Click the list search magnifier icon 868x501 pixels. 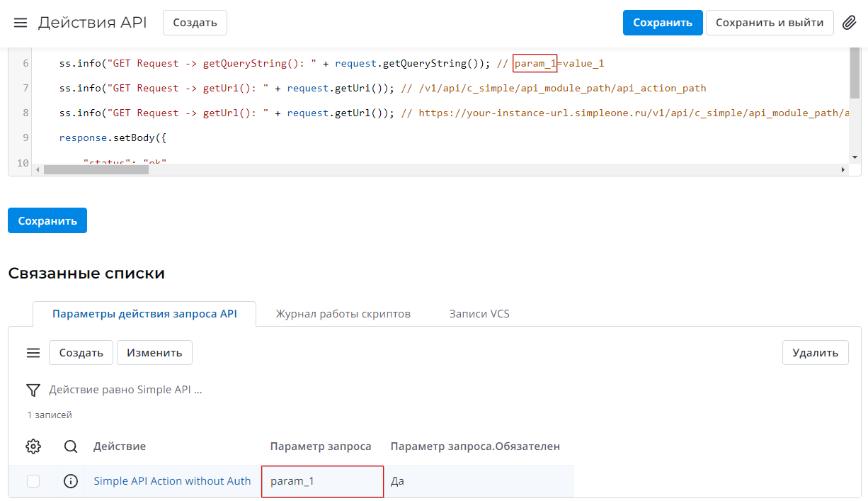pyautogui.click(x=71, y=446)
